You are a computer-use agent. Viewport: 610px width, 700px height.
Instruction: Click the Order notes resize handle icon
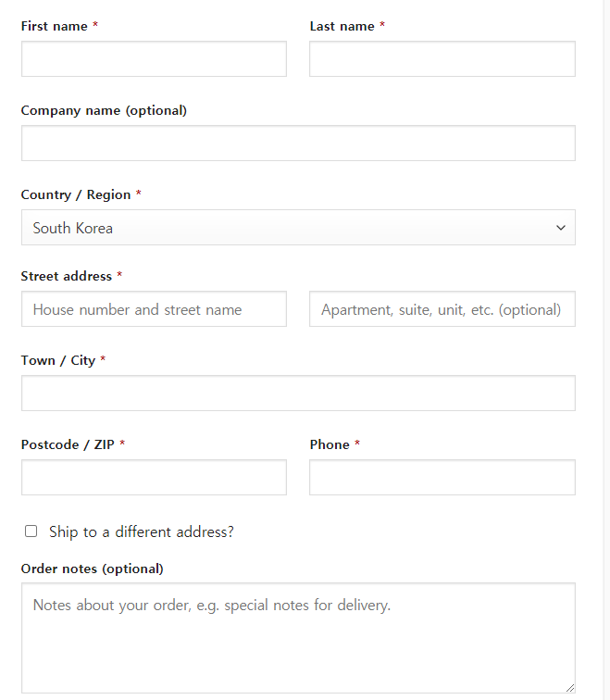[x=570, y=688]
